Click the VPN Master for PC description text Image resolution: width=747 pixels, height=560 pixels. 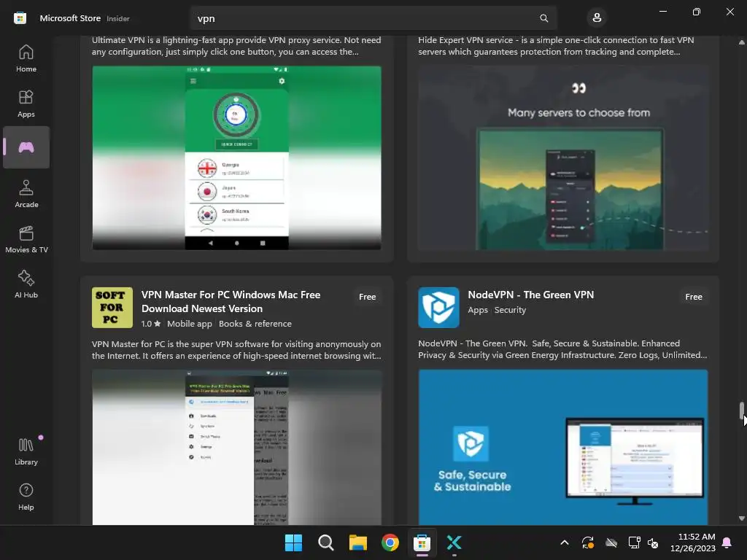(x=236, y=349)
